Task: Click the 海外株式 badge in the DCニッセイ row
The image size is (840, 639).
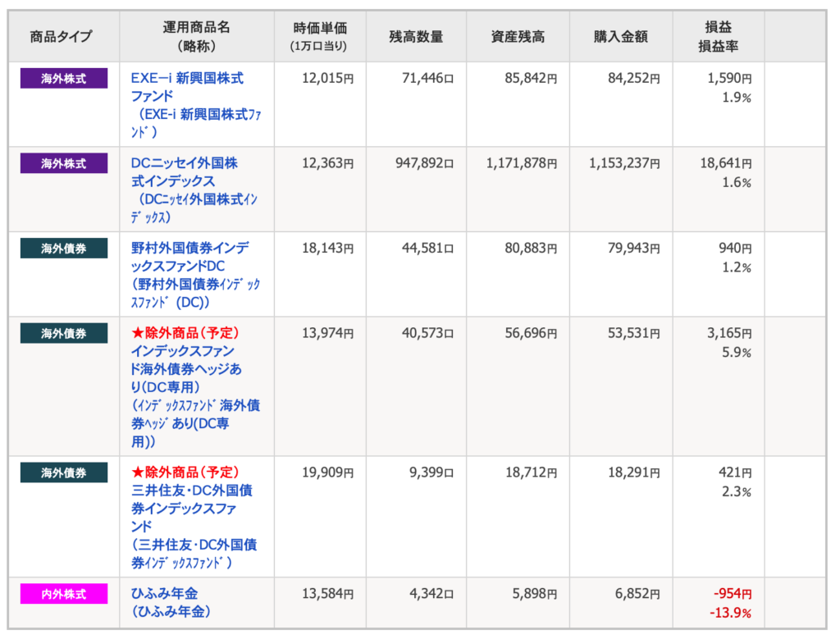Action: 64,163
